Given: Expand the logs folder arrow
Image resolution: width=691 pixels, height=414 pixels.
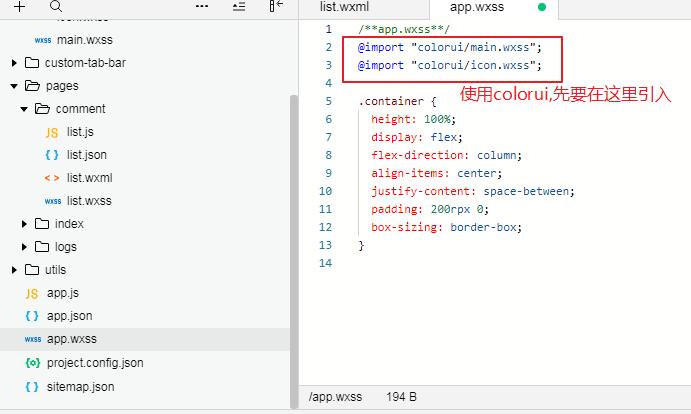Looking at the screenshot, I should pos(24,247).
